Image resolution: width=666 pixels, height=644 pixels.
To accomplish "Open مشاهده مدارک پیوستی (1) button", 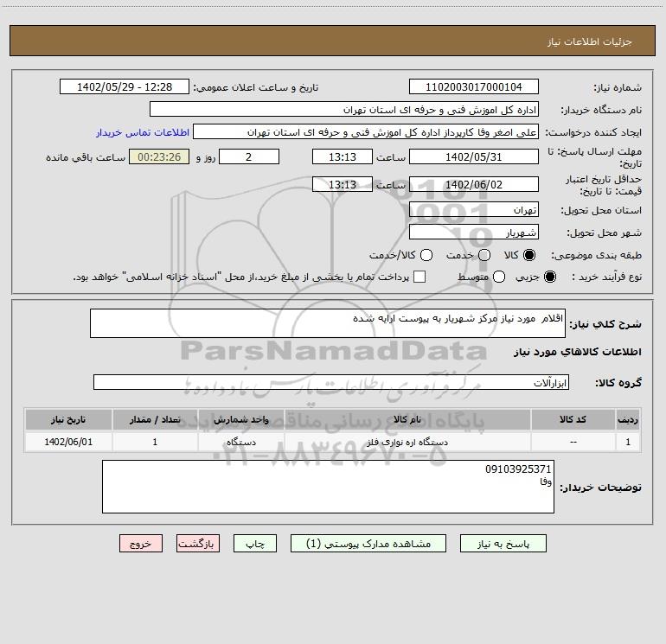I will tap(368, 544).
